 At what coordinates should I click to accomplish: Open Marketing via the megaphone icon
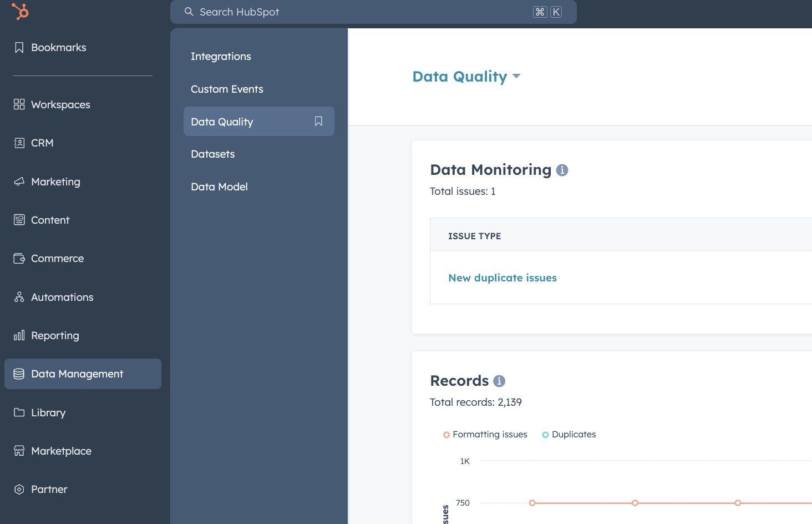[18, 182]
